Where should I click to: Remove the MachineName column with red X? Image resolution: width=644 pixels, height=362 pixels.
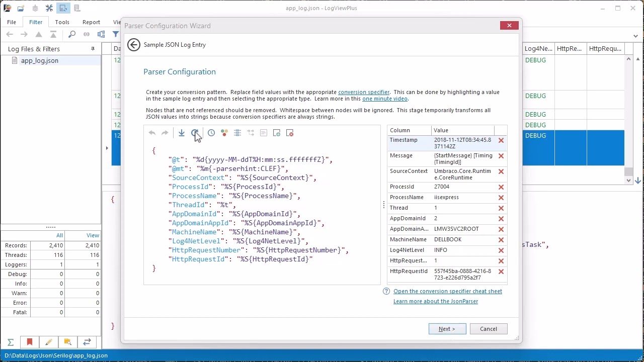501,240
